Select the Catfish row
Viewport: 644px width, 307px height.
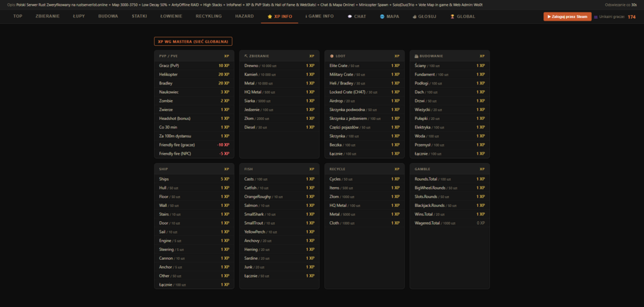coord(279,188)
